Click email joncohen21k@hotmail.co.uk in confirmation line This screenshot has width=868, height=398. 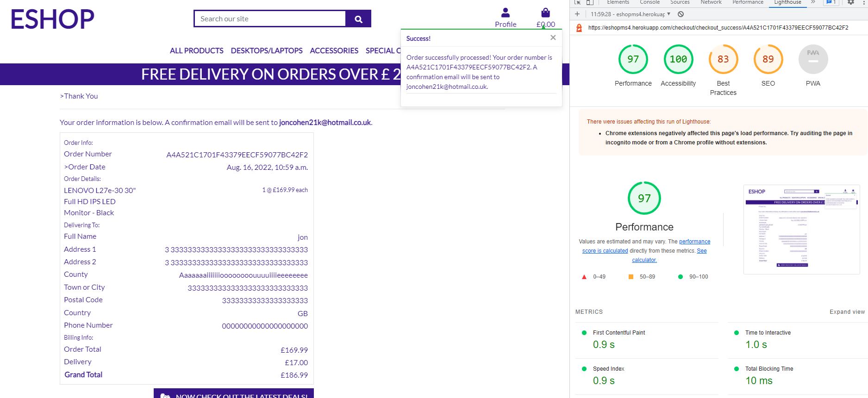coord(325,123)
